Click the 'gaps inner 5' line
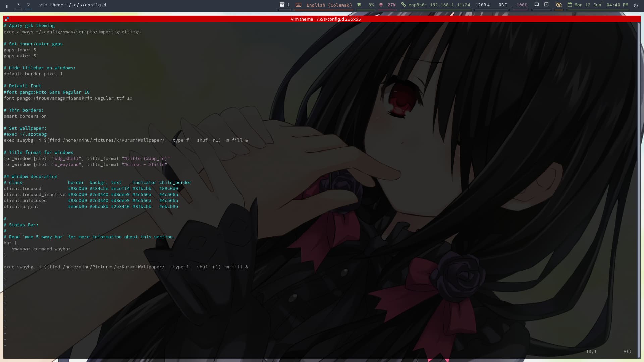644x362 pixels. click(20, 50)
